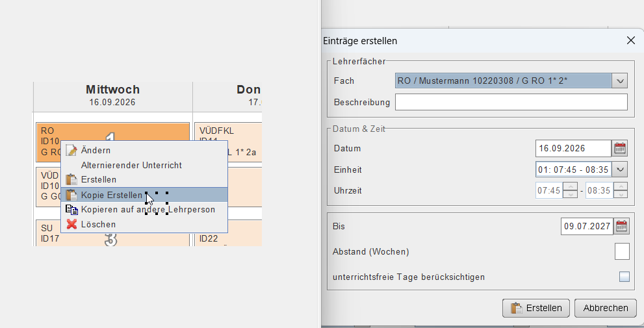Image resolution: width=644 pixels, height=328 pixels.
Task: Click the Abstand (Wochen) input box
Action: pyautogui.click(x=622, y=251)
